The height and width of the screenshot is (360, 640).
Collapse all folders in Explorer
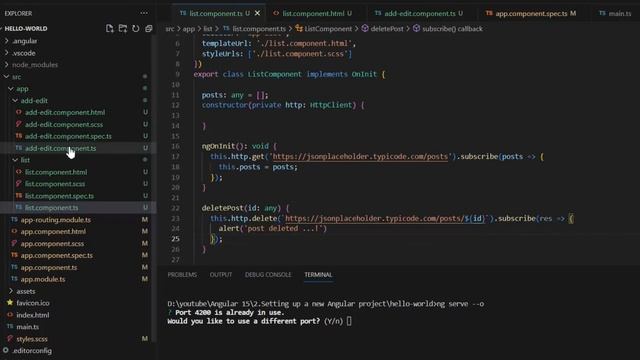pyautogui.click(x=149, y=28)
